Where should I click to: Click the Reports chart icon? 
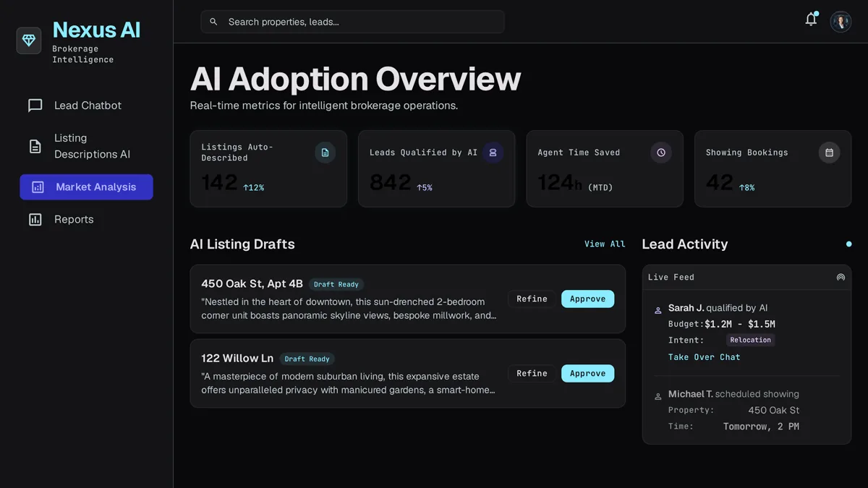(x=35, y=220)
